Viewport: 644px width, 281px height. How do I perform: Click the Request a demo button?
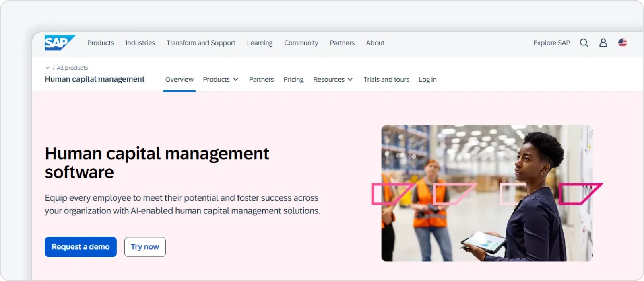click(80, 247)
